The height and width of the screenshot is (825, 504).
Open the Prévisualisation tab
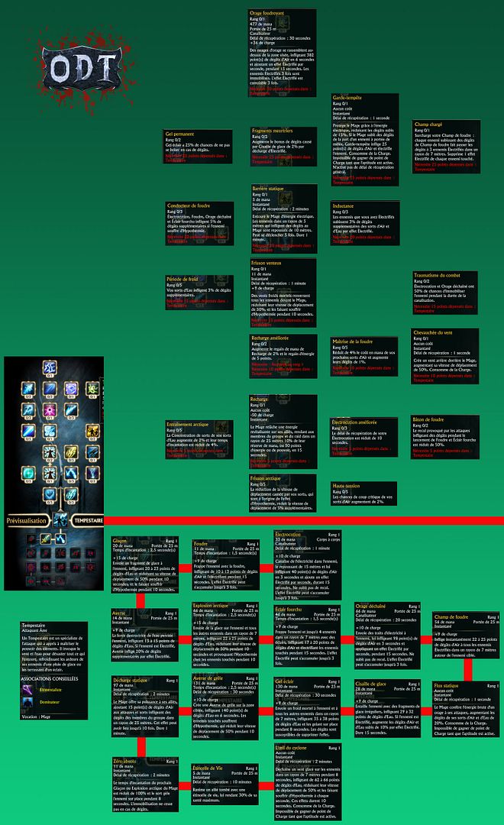tap(27, 520)
